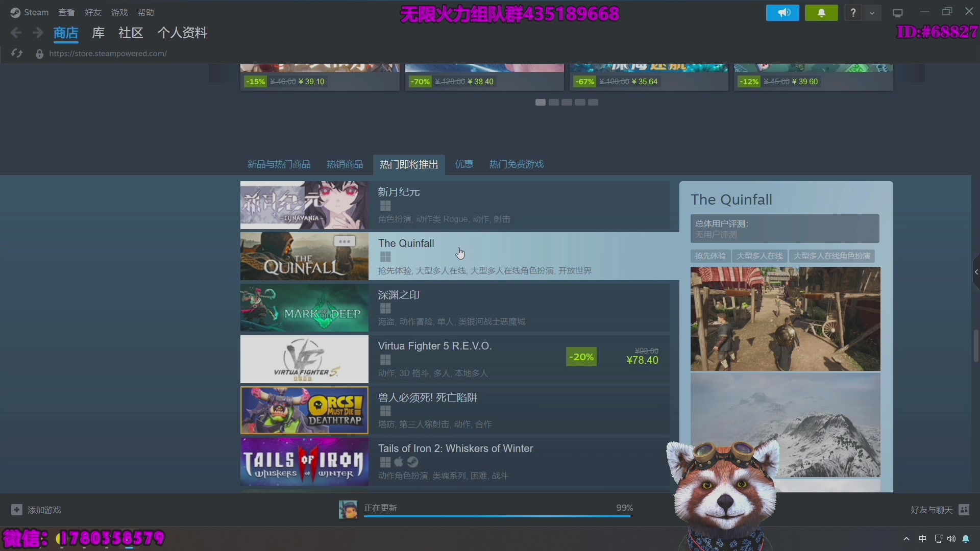
Task: Switch to the 库 section
Action: (x=98, y=33)
